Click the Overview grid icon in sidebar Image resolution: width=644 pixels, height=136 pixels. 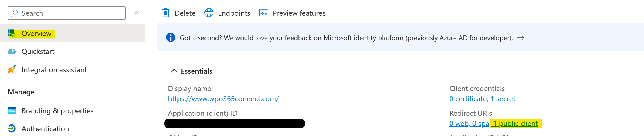12,33
